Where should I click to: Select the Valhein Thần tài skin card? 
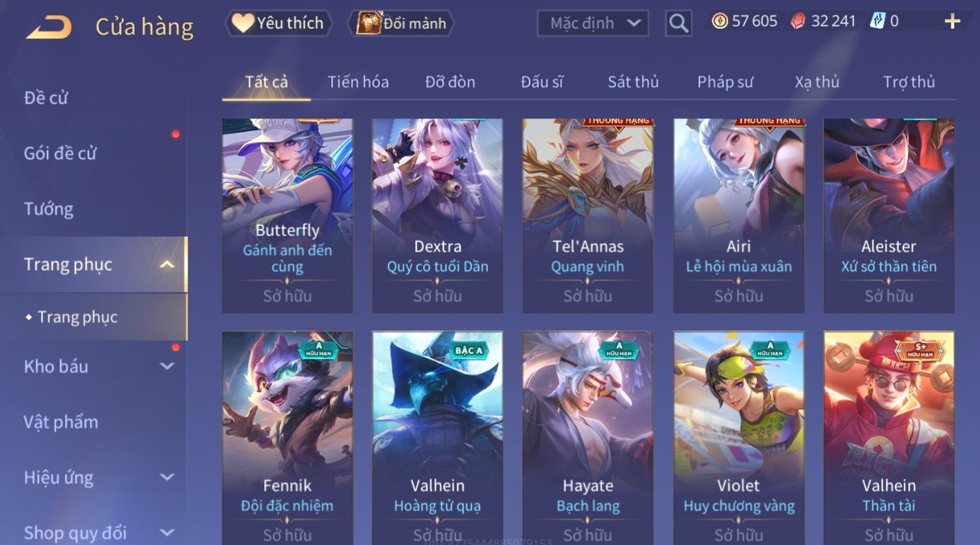pos(888,437)
